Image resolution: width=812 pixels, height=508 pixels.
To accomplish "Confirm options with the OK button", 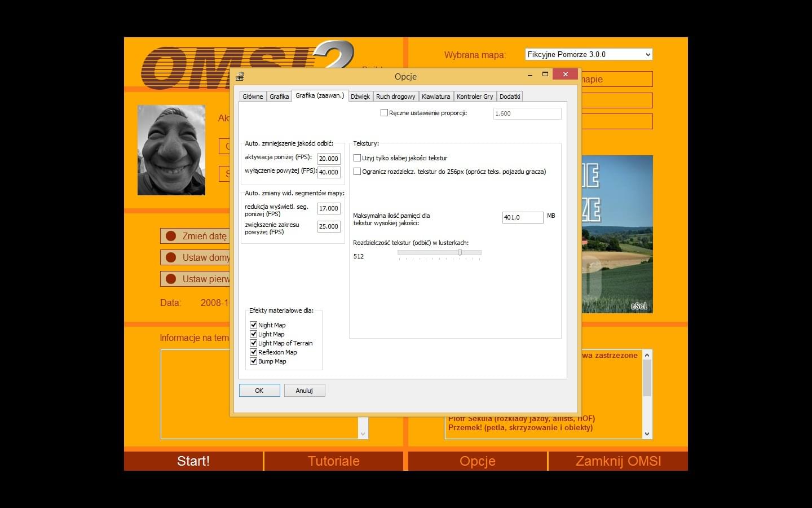I will click(259, 391).
